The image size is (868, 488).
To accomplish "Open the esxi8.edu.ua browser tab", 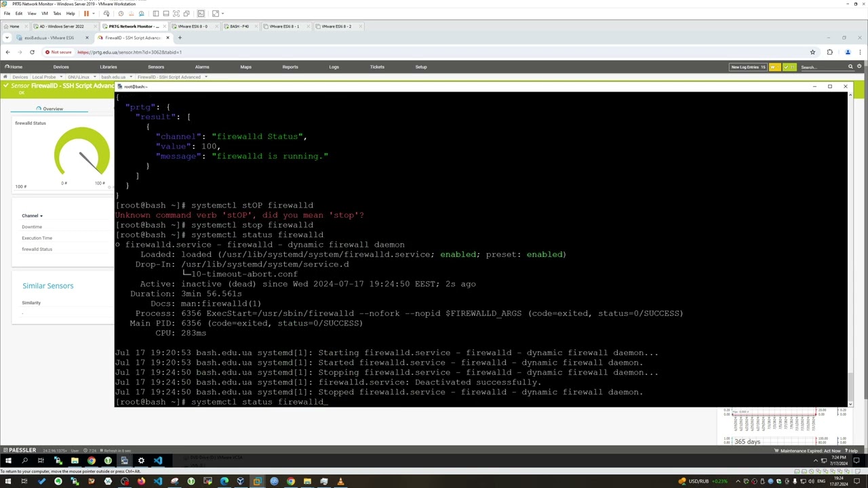I will [x=49, y=38].
